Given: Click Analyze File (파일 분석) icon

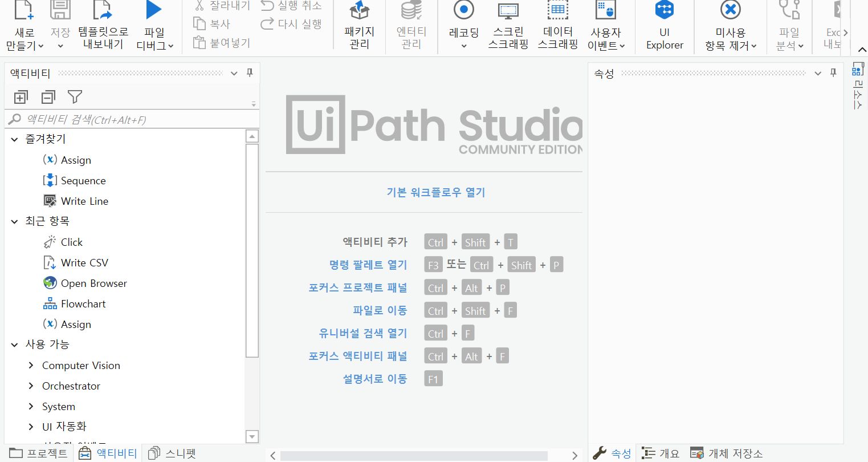Looking at the screenshot, I should coord(790,10).
